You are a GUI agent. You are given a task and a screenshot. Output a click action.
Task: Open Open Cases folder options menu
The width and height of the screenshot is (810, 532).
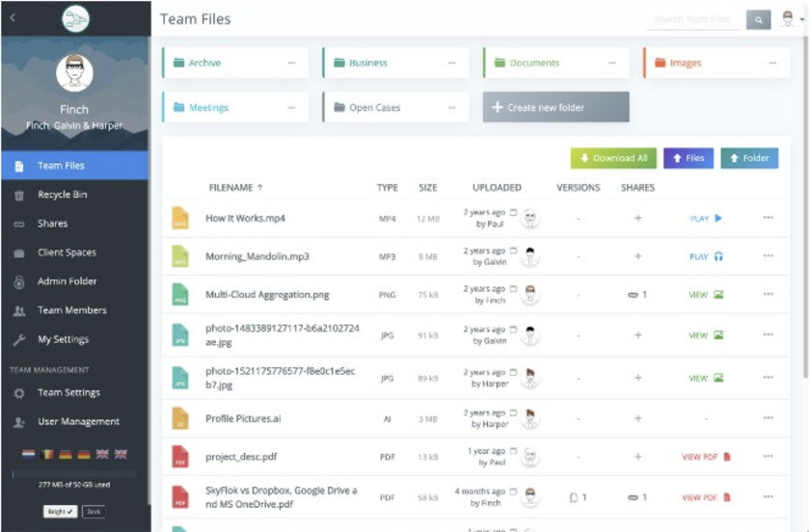452,107
